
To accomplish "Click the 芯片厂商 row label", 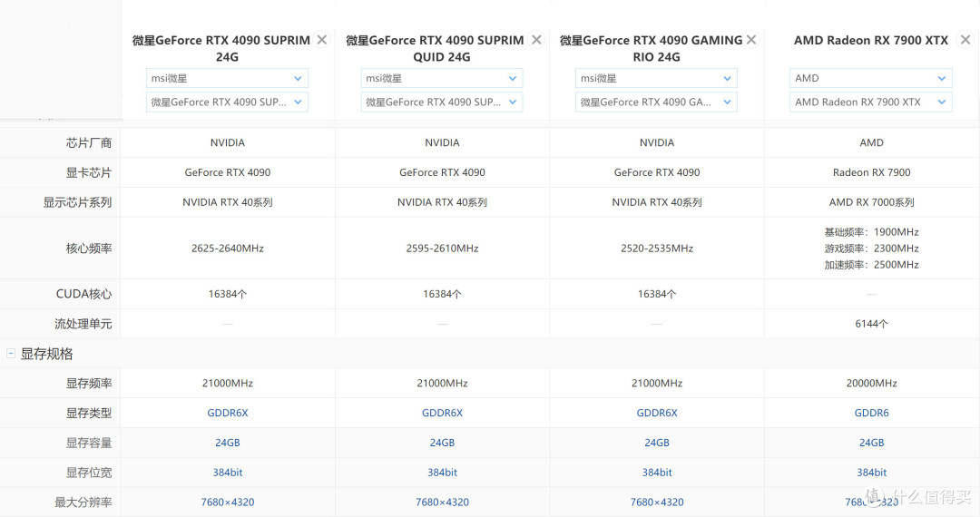I will click(89, 143).
